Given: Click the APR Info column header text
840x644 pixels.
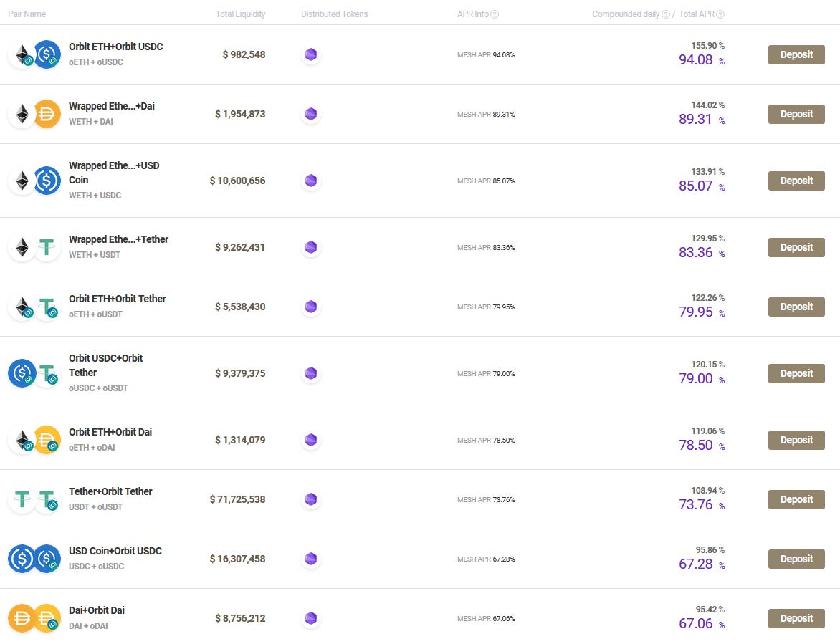Looking at the screenshot, I should [473, 14].
